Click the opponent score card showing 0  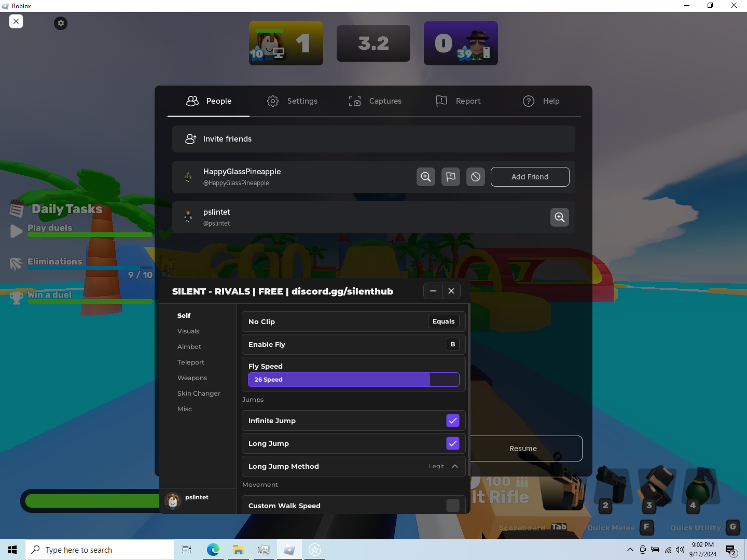[461, 43]
